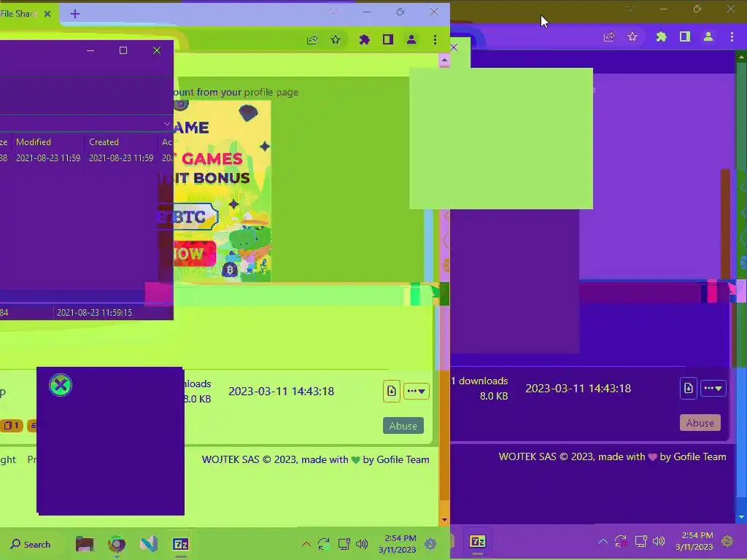
Task: Select Created cell 2021-08-23 11:59
Action: (x=121, y=158)
